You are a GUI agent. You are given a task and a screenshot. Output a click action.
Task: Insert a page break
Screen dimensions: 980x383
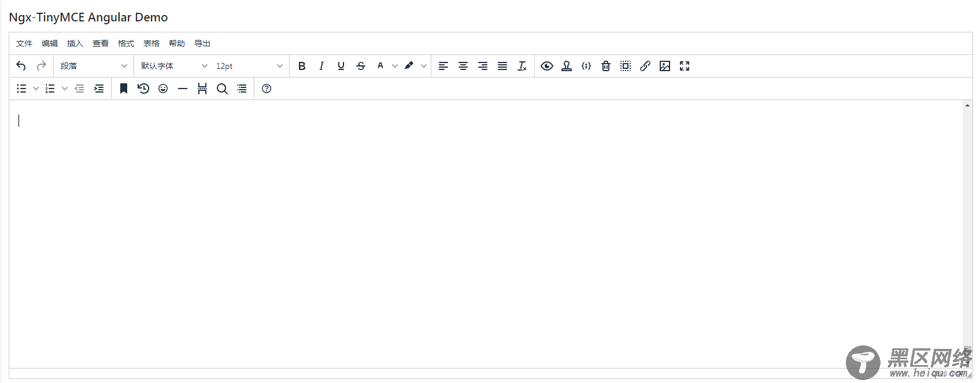tap(202, 89)
